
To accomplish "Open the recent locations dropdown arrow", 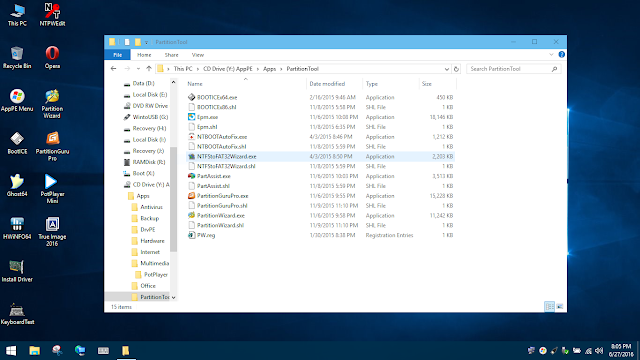I will tap(138, 69).
